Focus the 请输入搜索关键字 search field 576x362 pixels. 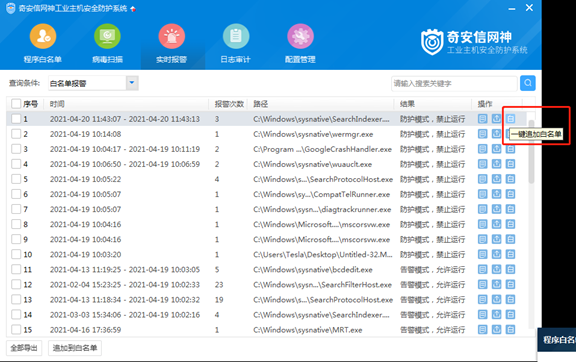pyautogui.click(x=454, y=83)
